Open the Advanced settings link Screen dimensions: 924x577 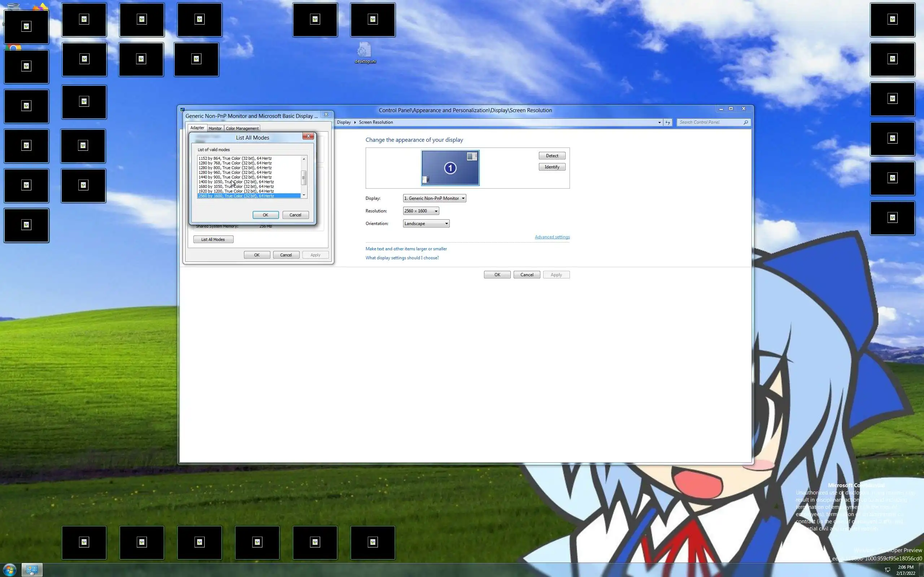[552, 237]
